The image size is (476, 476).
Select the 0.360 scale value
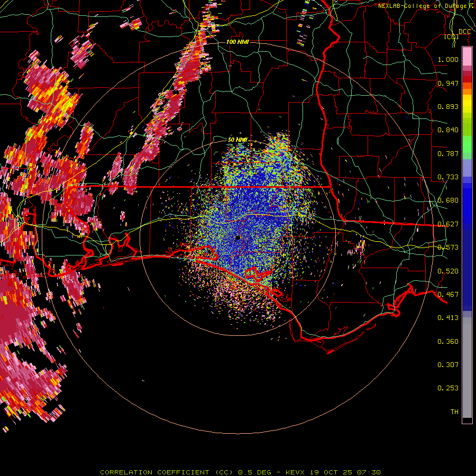(448, 342)
